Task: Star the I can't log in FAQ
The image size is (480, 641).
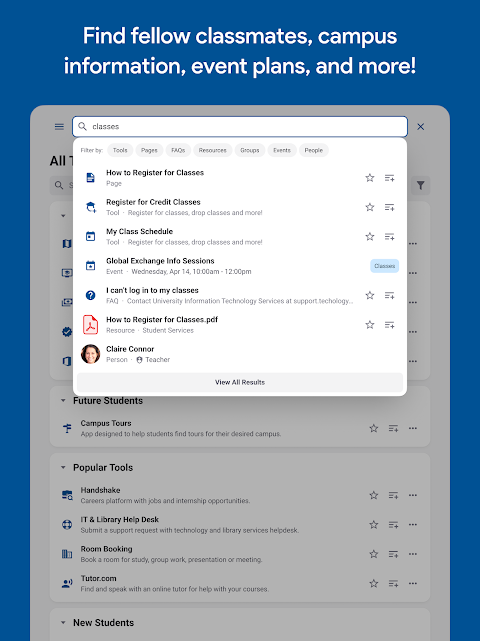Action: (370, 295)
